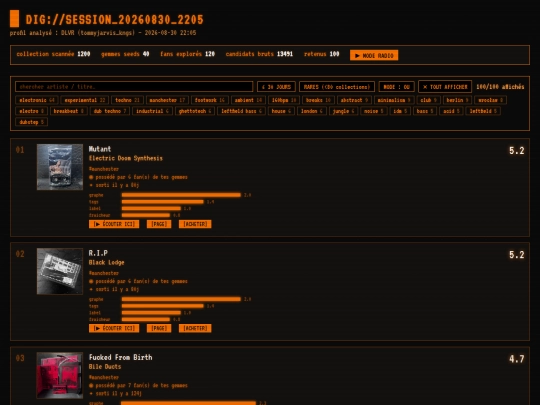Click the Fucked From Birth score 4.7

click(x=517, y=359)
